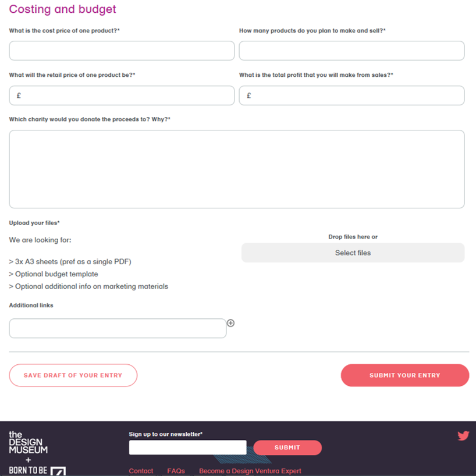
Task: Follow the Become a Design Ventura Expert link
Action: click(x=250, y=471)
